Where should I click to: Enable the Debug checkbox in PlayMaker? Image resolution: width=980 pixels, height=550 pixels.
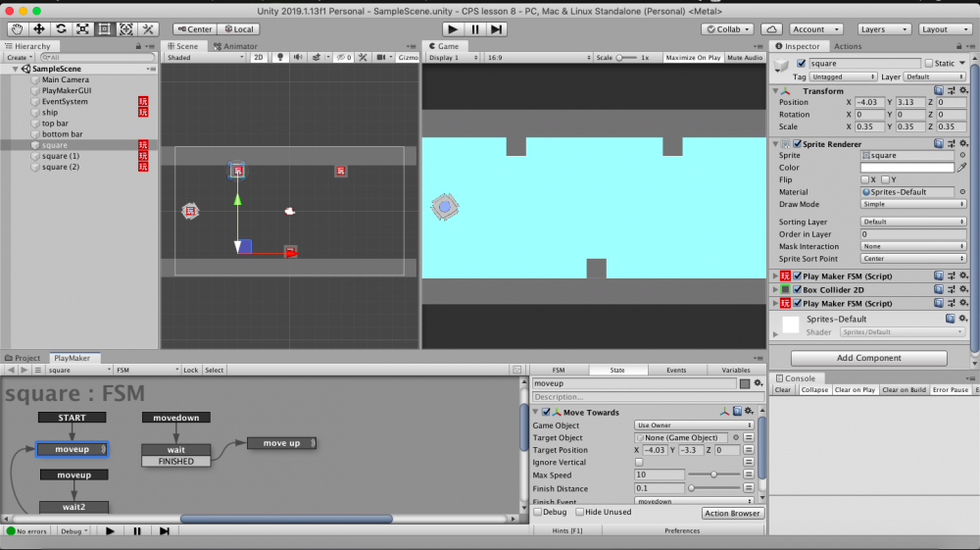click(538, 512)
